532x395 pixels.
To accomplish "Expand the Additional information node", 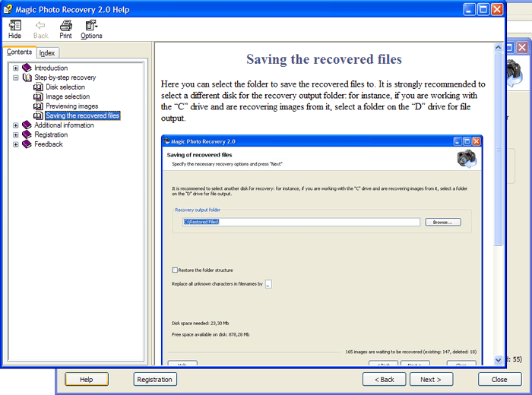I will coord(16,125).
